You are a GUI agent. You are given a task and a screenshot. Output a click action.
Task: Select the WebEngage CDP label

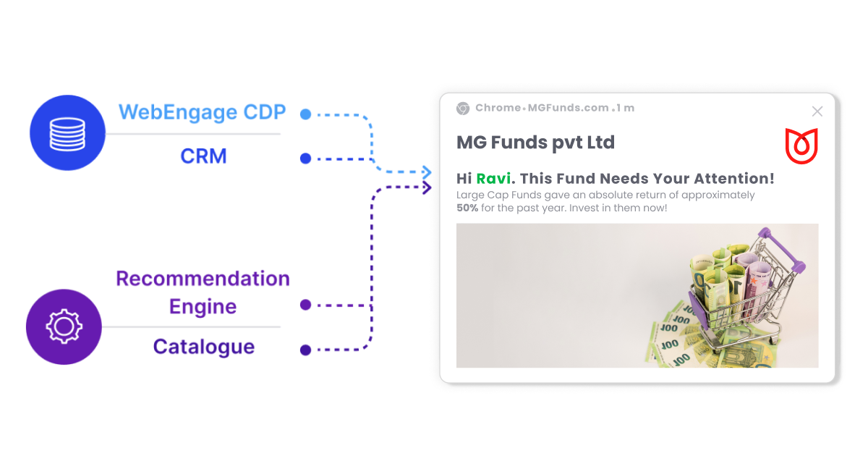[203, 112]
